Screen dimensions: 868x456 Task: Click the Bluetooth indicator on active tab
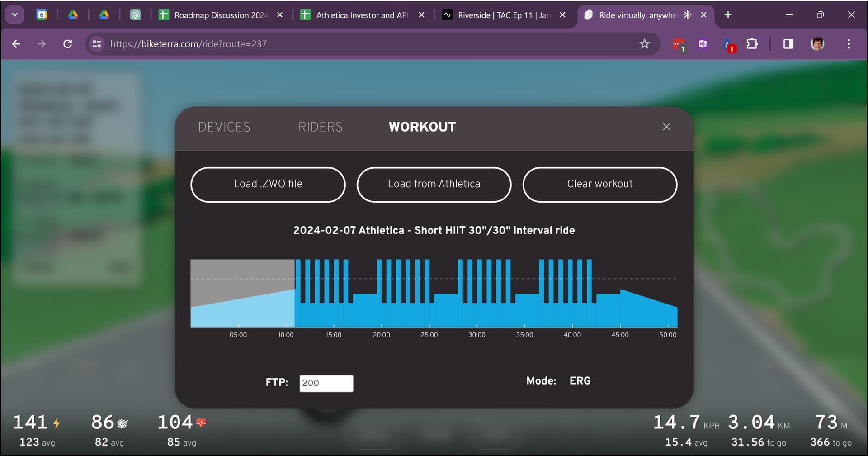click(688, 15)
